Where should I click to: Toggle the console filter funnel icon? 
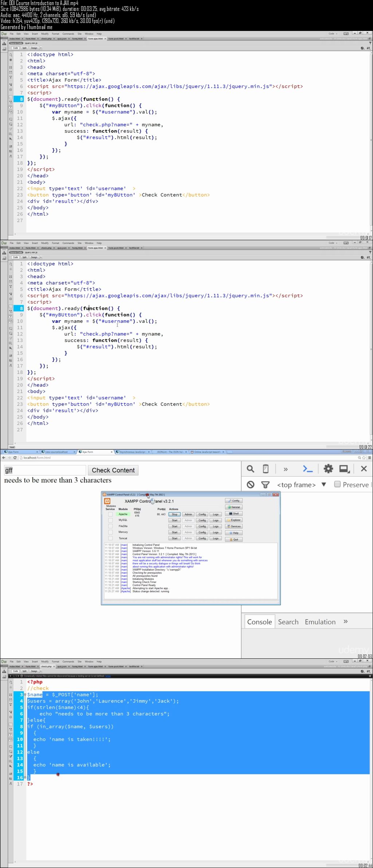266,484
